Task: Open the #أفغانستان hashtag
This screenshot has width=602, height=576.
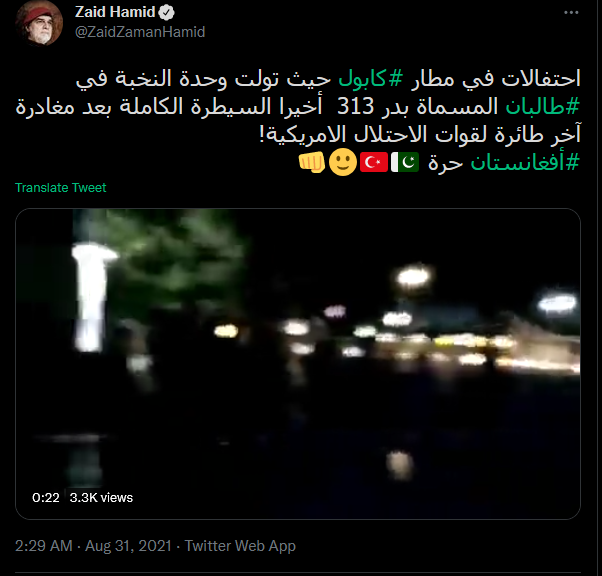Action: tap(524, 162)
